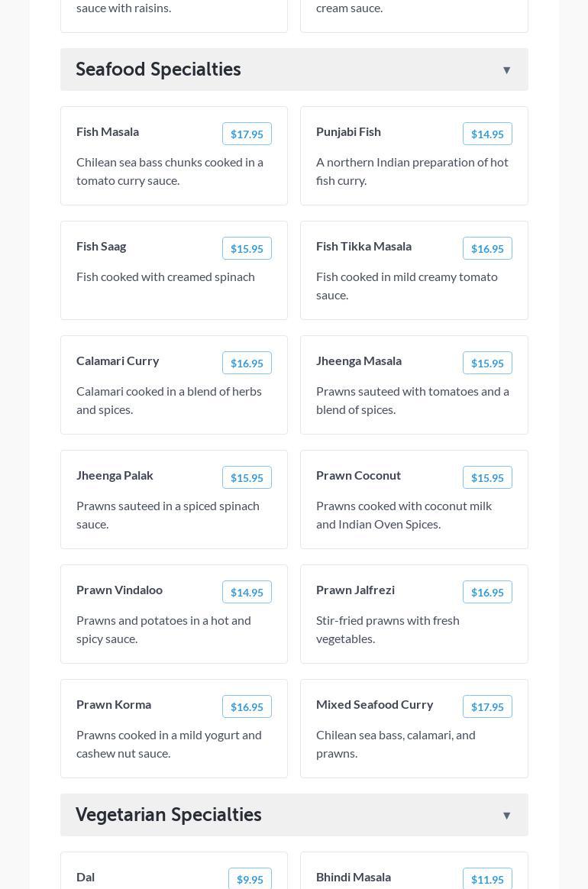Click the Dal item title
The height and width of the screenshot is (889, 588).
(86, 877)
